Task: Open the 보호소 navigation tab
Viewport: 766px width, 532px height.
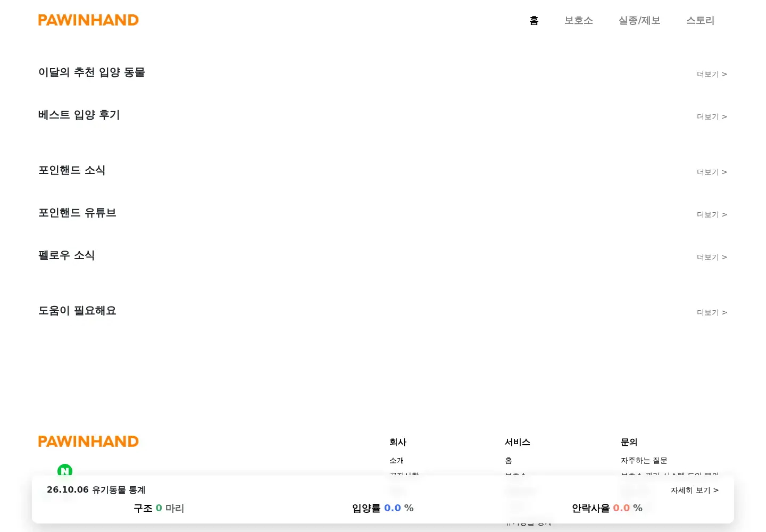Action: coord(579,20)
